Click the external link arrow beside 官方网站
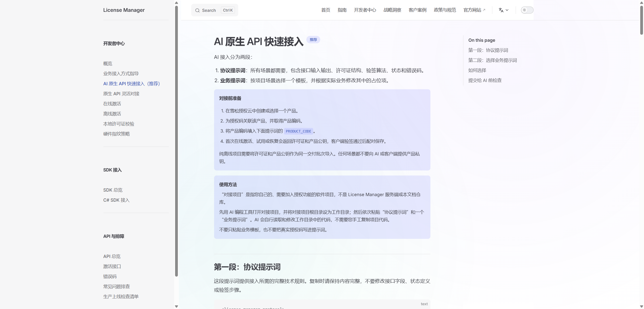Viewport: 644px width, 309px height. pos(484,10)
